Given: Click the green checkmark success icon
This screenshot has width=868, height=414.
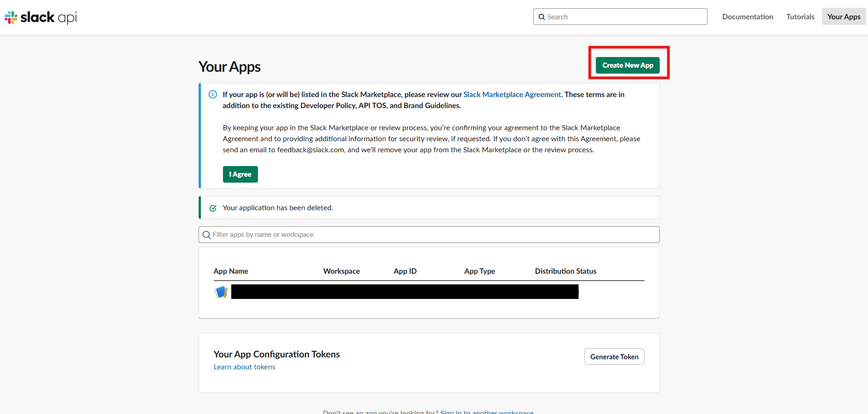Looking at the screenshot, I should coord(213,208).
